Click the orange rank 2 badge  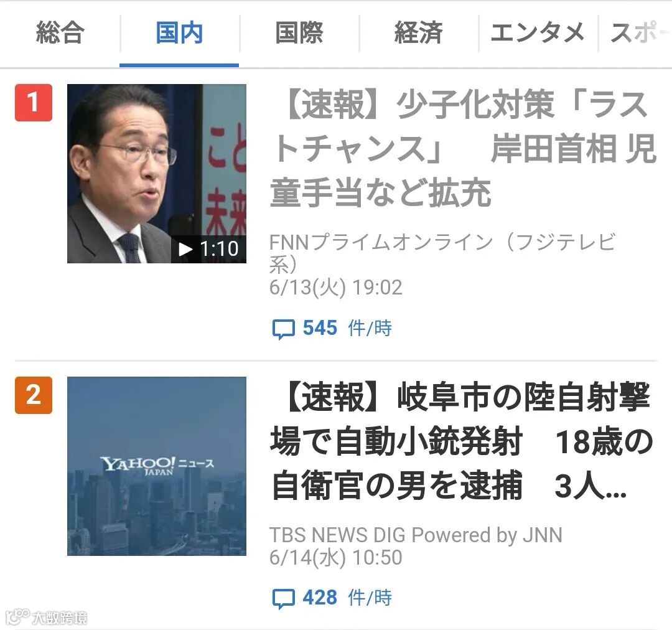pyautogui.click(x=34, y=395)
